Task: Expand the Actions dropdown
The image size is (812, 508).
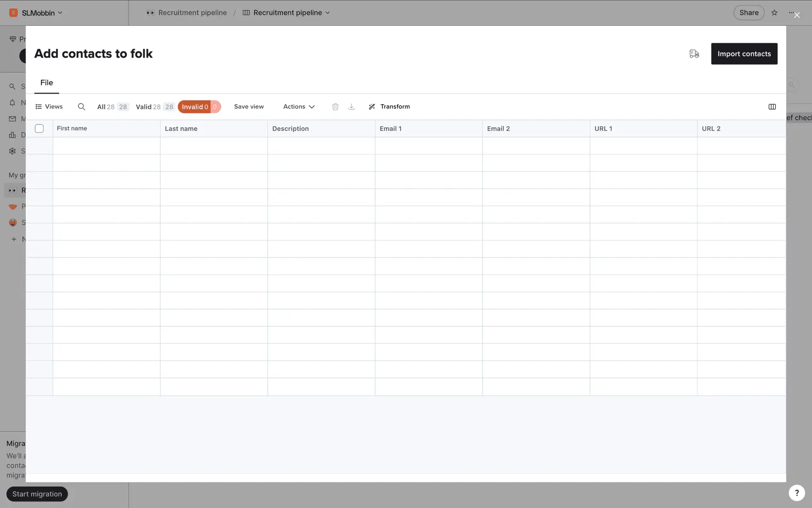Action: (x=299, y=107)
